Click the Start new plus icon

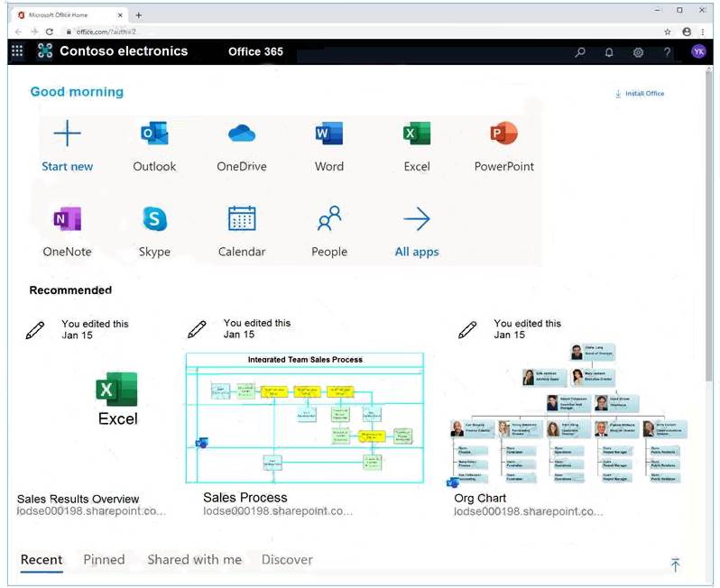pyautogui.click(x=68, y=133)
